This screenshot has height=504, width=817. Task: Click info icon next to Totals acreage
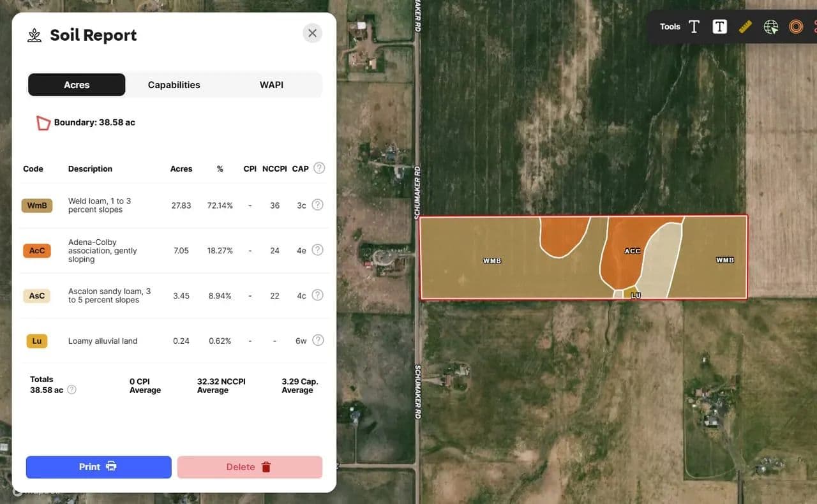pyautogui.click(x=71, y=390)
